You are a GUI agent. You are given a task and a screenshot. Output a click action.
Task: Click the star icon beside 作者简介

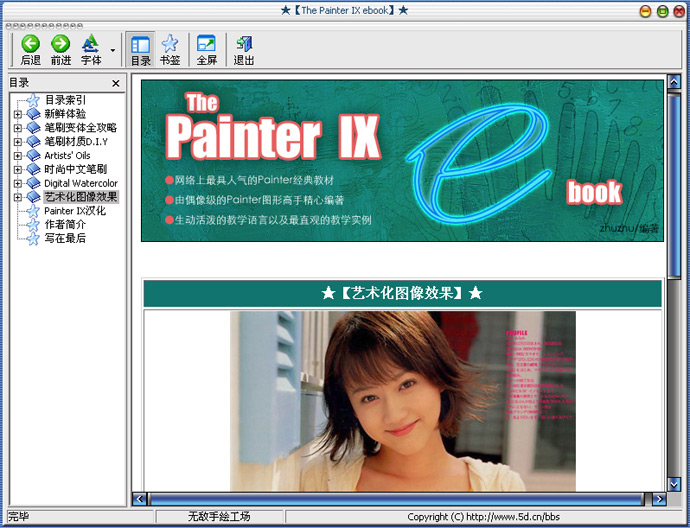(33, 224)
